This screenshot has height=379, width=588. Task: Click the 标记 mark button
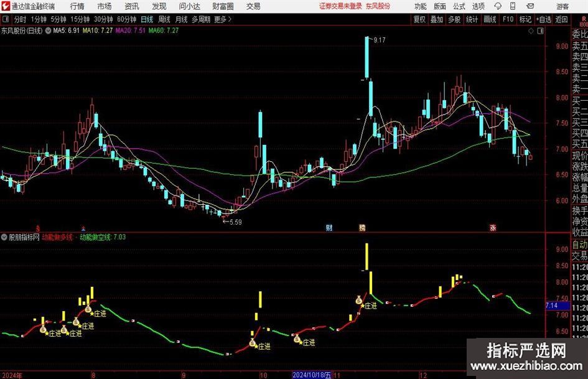[525, 19]
